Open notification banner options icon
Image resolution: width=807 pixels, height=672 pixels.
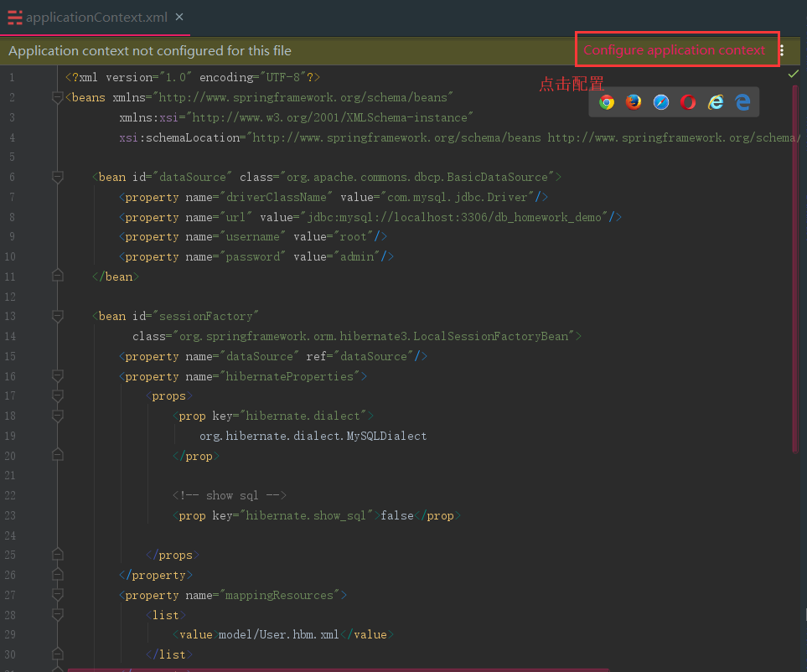(x=782, y=50)
